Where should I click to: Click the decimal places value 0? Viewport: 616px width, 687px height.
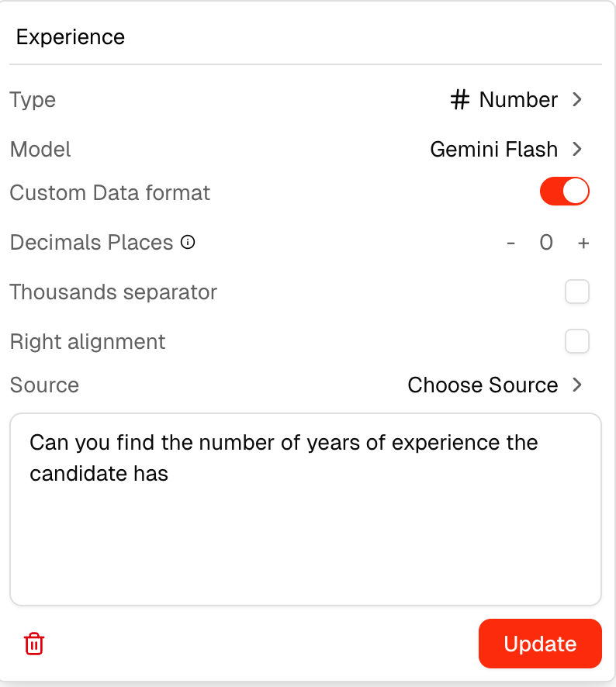pyautogui.click(x=546, y=243)
